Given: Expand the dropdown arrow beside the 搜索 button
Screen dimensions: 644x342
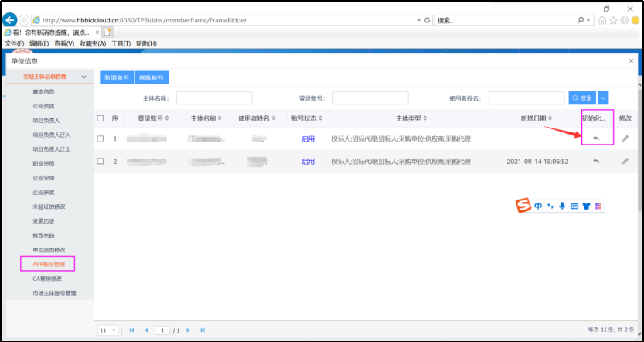Looking at the screenshot, I should (603, 97).
